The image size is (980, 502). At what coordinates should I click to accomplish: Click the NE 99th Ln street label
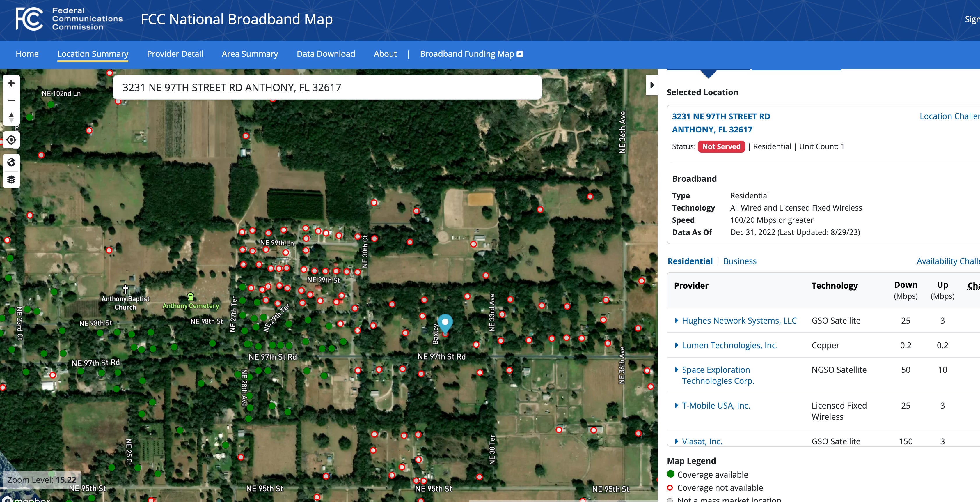coord(277,243)
